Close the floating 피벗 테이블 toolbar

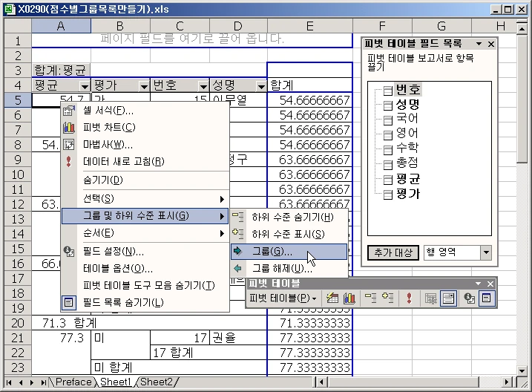click(x=490, y=284)
